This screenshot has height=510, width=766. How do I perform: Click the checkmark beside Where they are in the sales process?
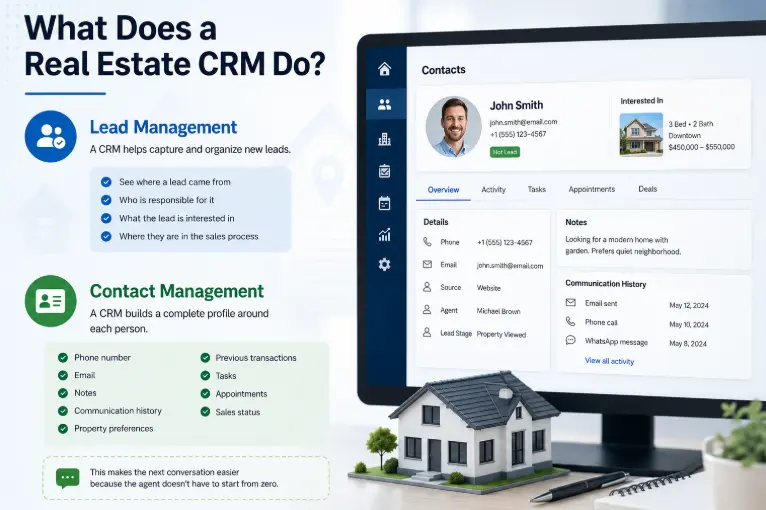106,236
